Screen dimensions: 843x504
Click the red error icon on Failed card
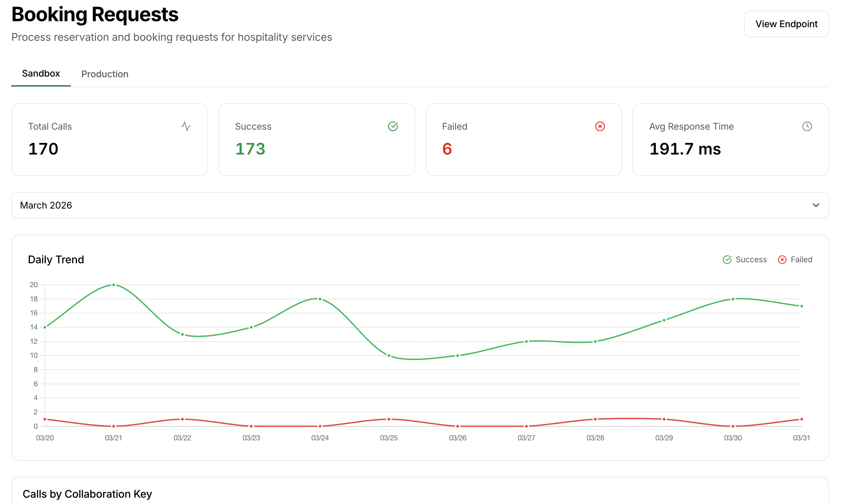pyautogui.click(x=600, y=126)
